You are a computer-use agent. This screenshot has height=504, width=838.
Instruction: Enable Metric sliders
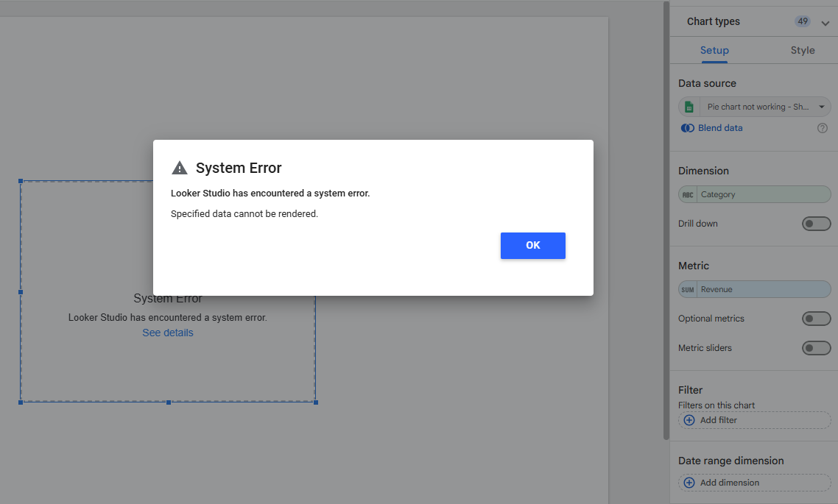pos(816,347)
